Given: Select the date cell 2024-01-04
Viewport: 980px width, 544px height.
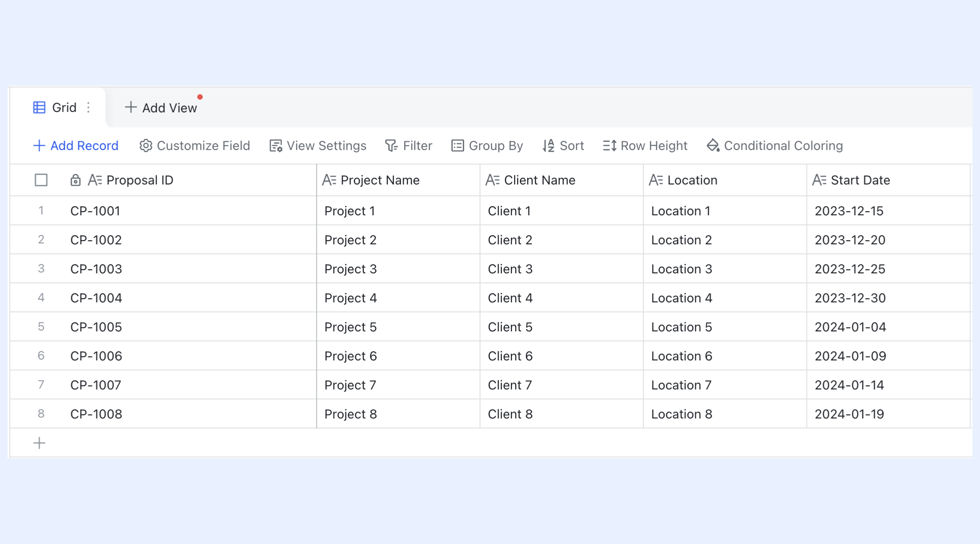Looking at the screenshot, I should [x=888, y=327].
